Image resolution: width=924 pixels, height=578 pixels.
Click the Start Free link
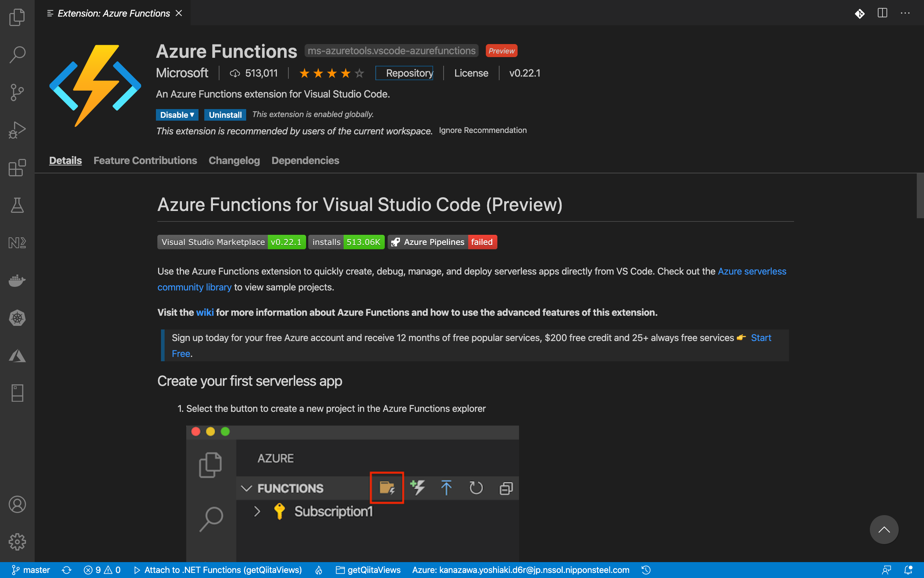tap(761, 338)
